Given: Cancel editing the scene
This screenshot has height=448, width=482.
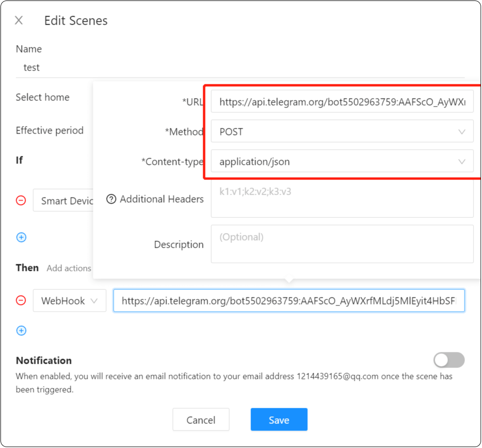Looking at the screenshot, I should (x=201, y=420).
